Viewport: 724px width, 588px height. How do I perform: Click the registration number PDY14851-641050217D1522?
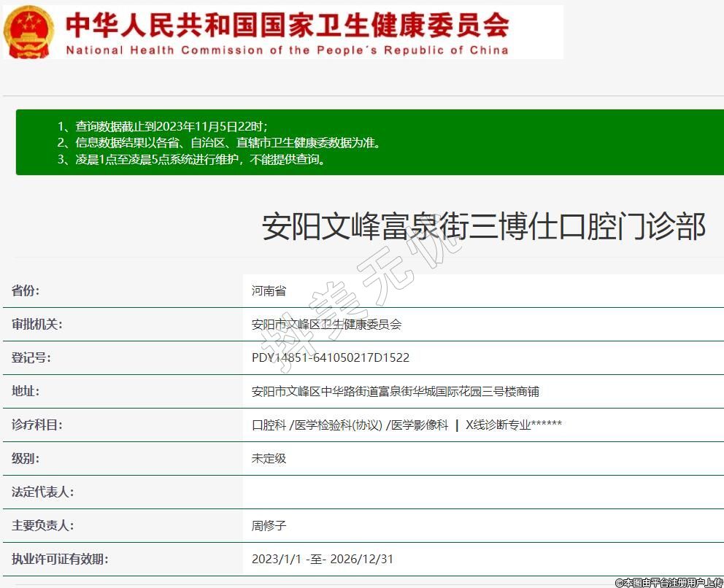pos(330,358)
